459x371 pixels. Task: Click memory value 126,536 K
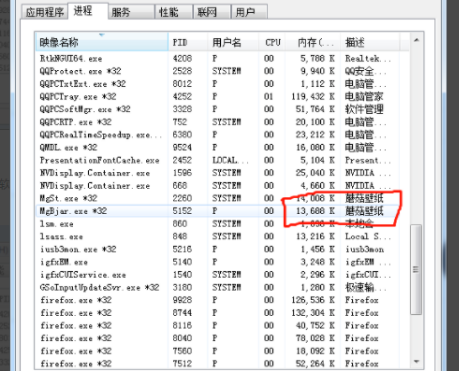pos(313,300)
